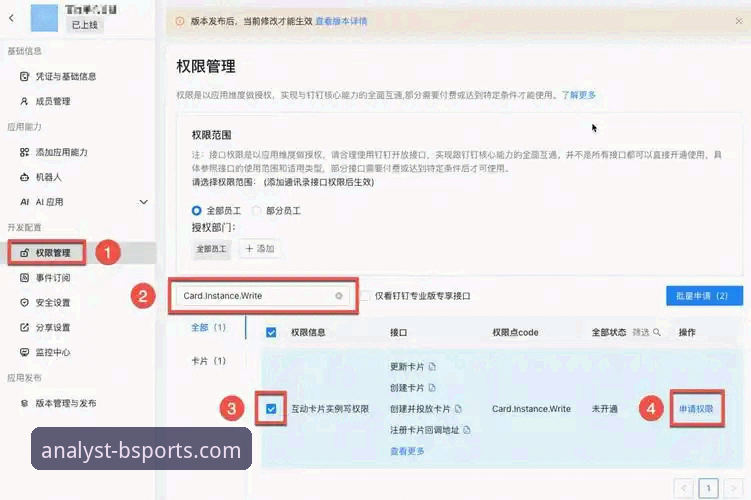Switch to the 全部 (1) tab

point(208,328)
